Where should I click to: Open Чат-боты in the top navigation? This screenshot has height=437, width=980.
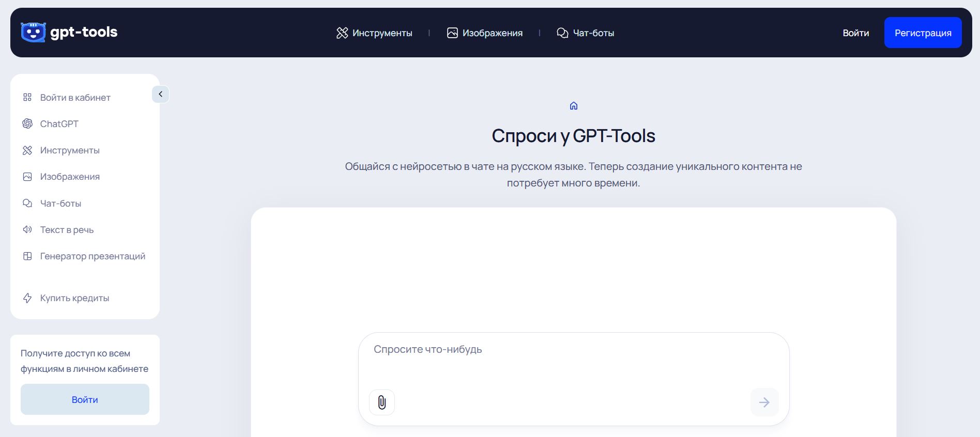586,33
